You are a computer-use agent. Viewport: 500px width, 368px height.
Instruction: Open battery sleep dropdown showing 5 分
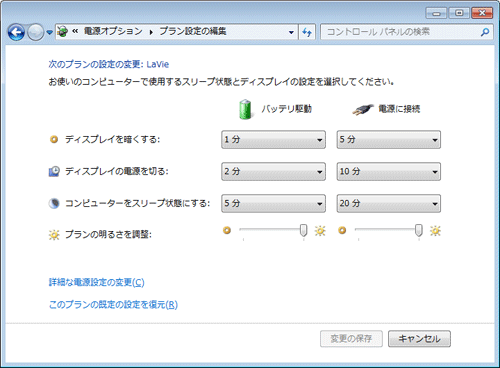[x=273, y=203]
